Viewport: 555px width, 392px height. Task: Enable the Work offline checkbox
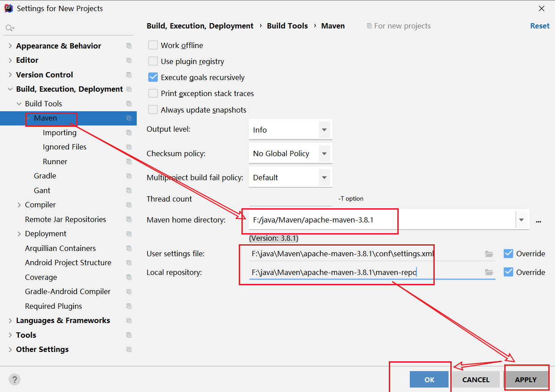click(153, 45)
